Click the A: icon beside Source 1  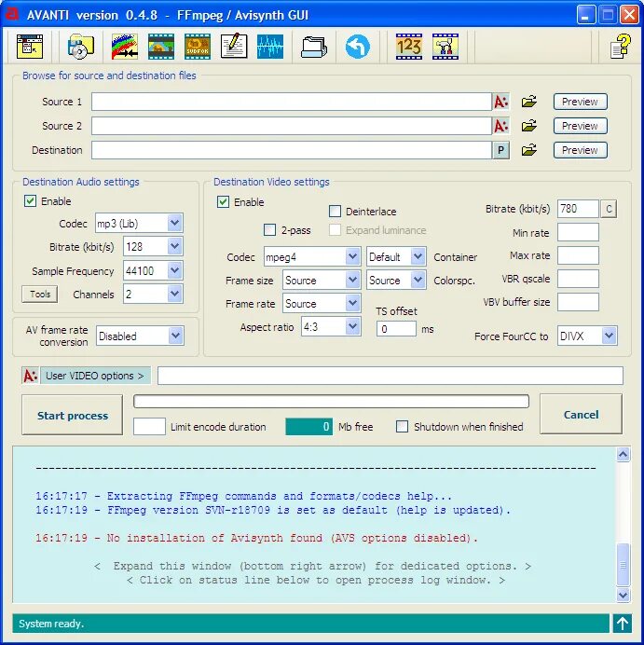pyautogui.click(x=500, y=102)
